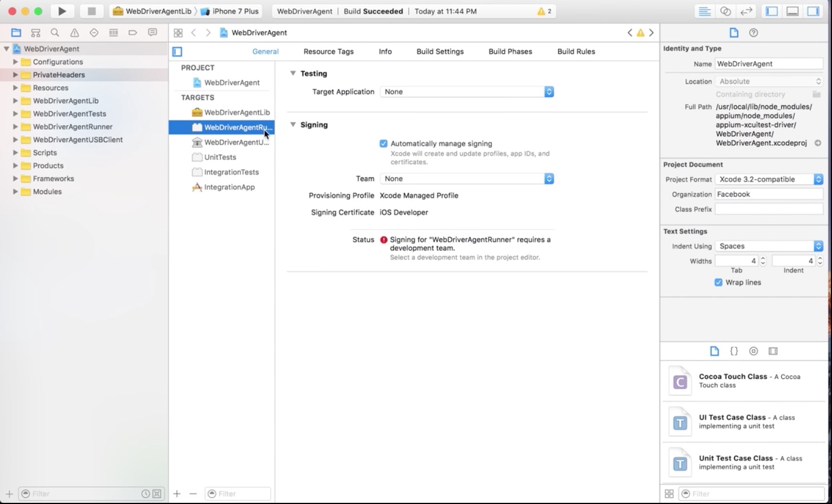This screenshot has height=504, width=832.
Task: Collapse the Signing section
Action: [293, 125]
